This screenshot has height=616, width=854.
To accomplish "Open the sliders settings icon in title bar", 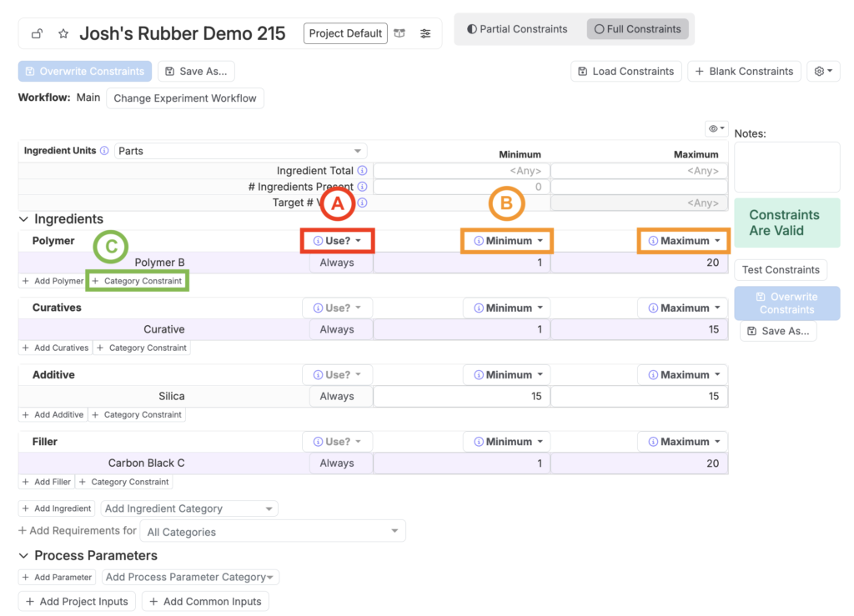I will coord(425,33).
